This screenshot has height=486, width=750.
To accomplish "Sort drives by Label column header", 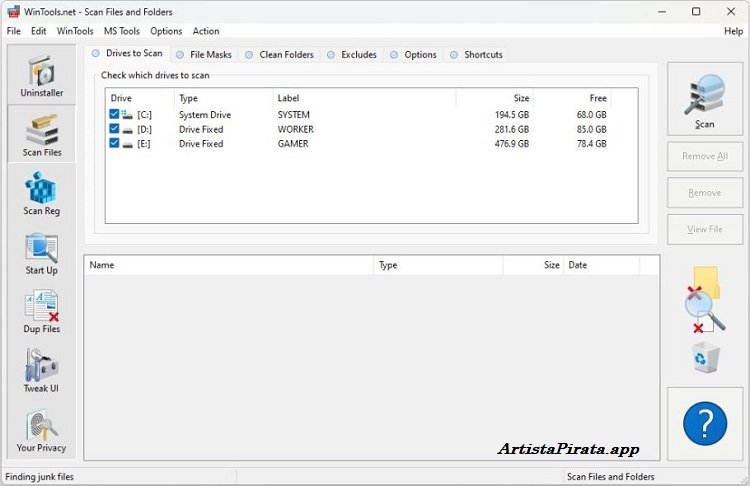I will (364, 98).
